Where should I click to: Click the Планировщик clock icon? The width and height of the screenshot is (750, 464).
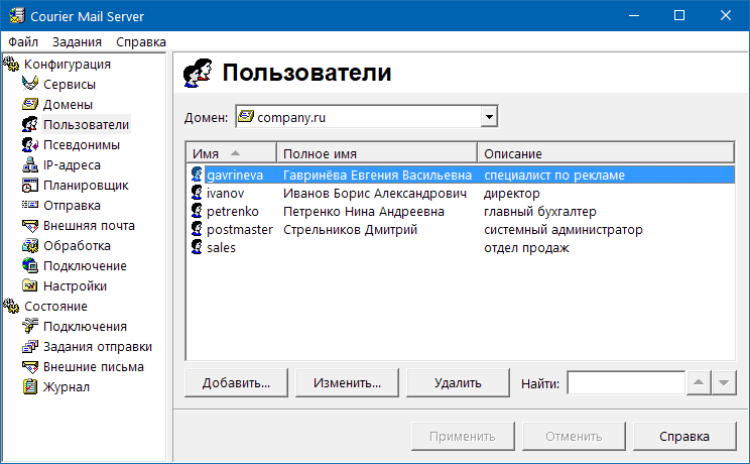[30, 185]
